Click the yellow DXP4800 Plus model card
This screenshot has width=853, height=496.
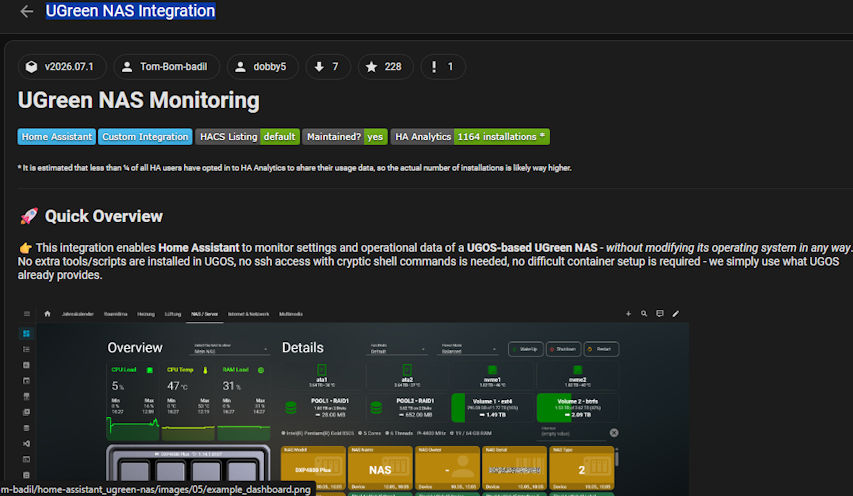click(313, 468)
